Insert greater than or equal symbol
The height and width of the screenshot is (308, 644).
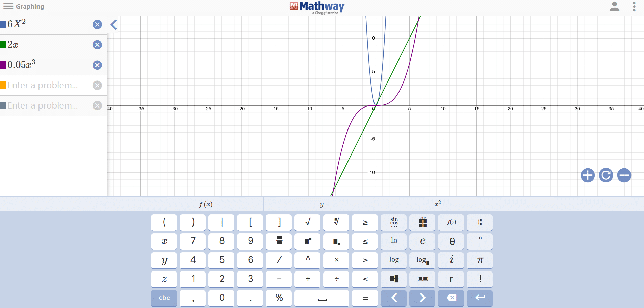click(365, 222)
